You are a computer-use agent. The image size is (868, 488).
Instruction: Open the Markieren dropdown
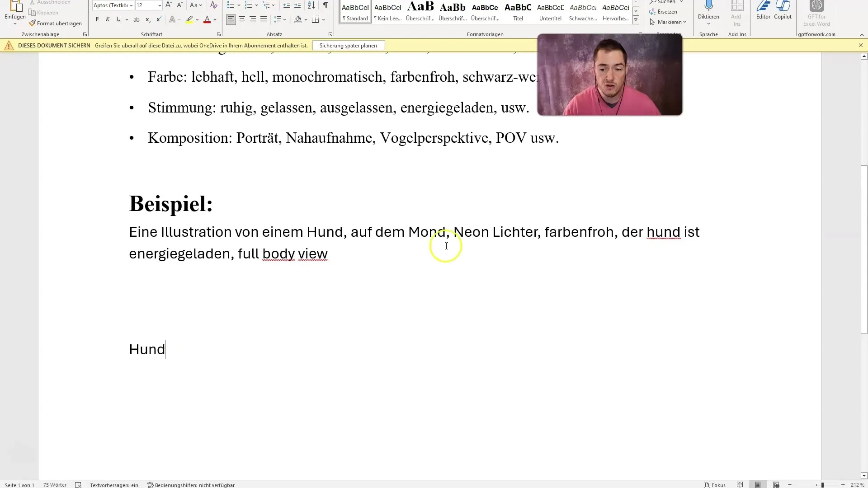click(668, 22)
